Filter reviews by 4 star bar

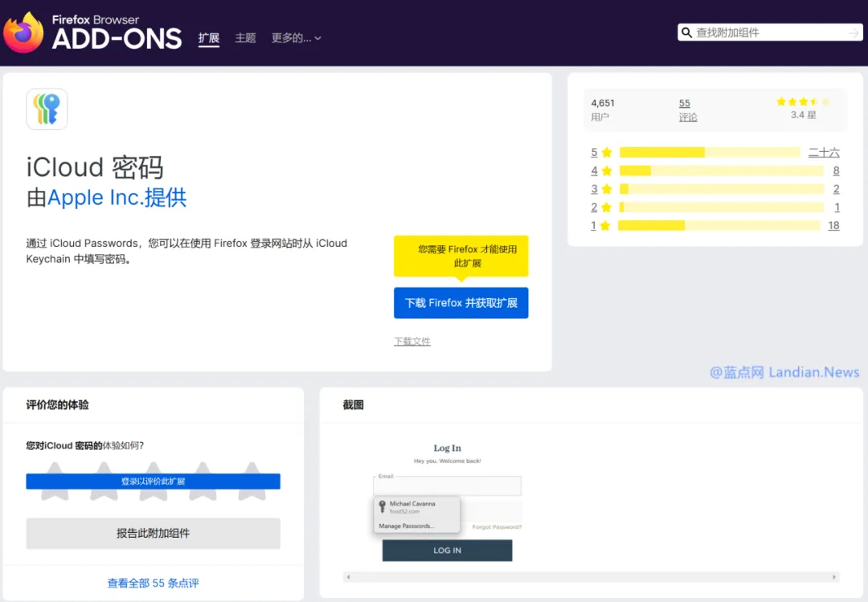[x=722, y=170]
